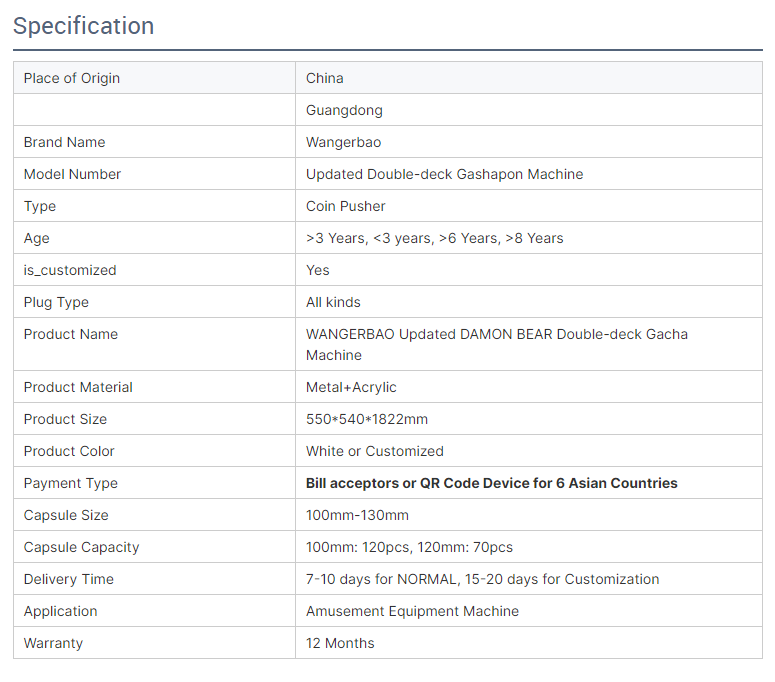
Task: Click '7-10 days for NORMAL' delivery value
Action: (482, 579)
